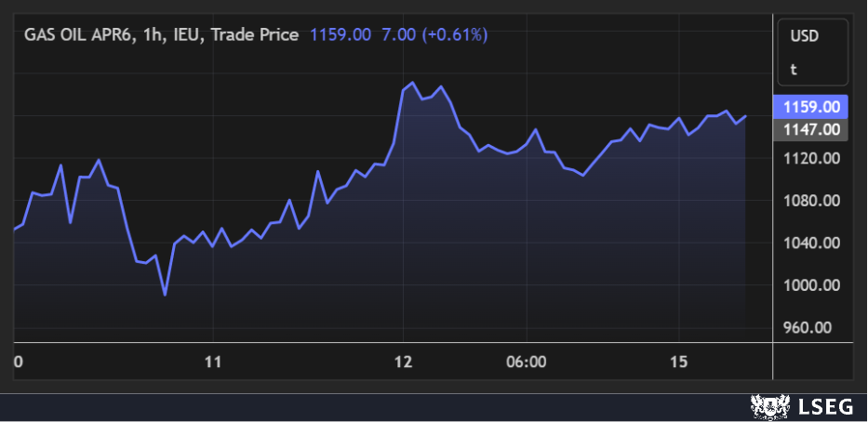Click the highest peak after date 12
This screenshot has width=868, height=422.
pyautogui.click(x=413, y=83)
